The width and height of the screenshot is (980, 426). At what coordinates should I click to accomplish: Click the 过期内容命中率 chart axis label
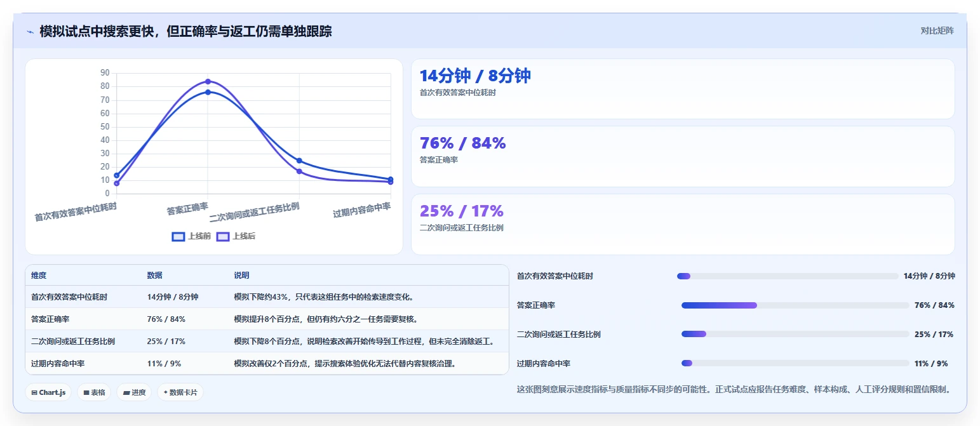[362, 210]
